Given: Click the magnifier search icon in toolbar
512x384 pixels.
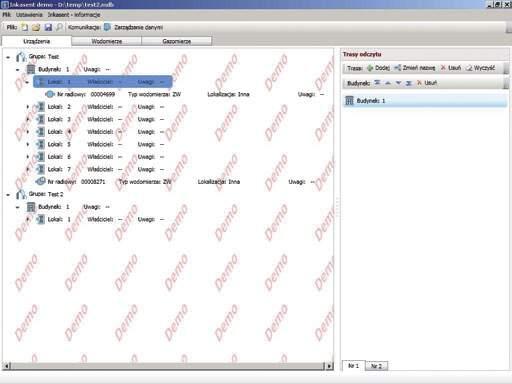Looking at the screenshot, I should click(x=59, y=27).
